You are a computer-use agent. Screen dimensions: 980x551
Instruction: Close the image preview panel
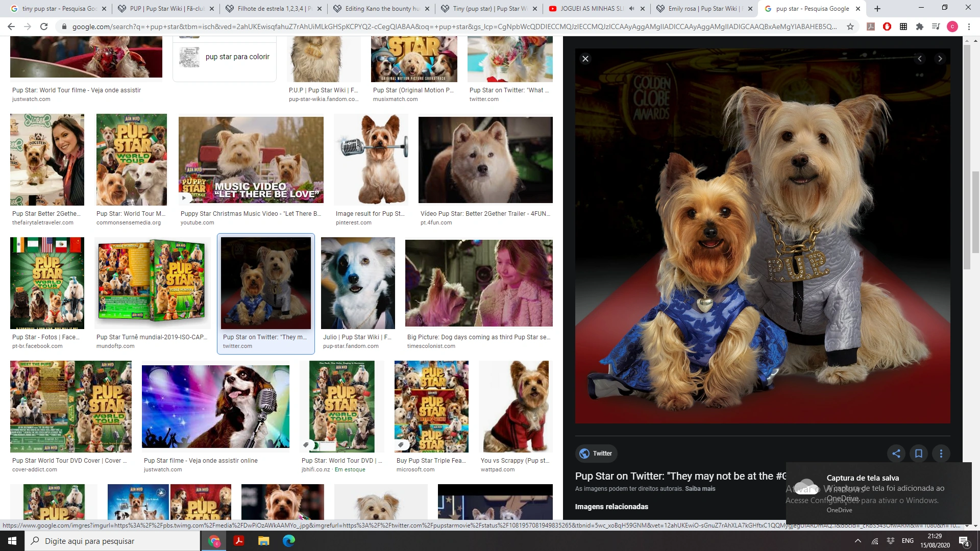[585, 59]
